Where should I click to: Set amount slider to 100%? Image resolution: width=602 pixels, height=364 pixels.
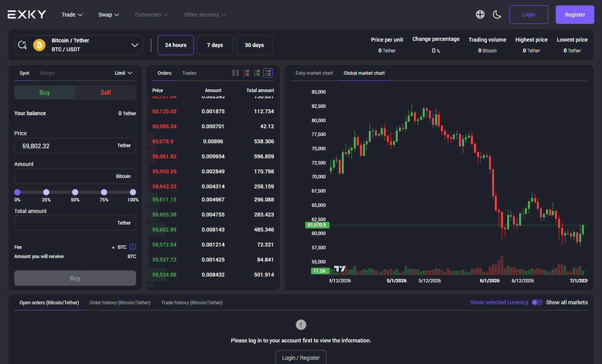133,192
